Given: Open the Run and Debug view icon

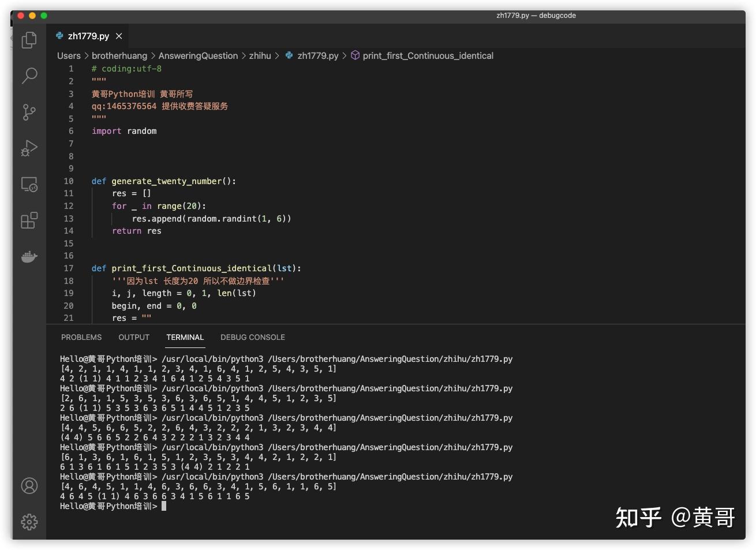Looking at the screenshot, I should tap(29, 148).
